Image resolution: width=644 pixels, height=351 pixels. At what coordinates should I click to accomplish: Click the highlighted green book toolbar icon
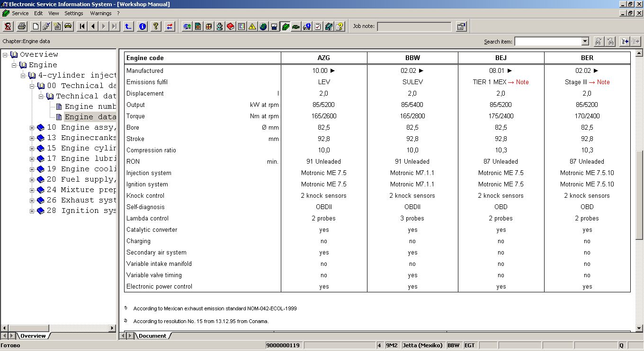pos(286,26)
